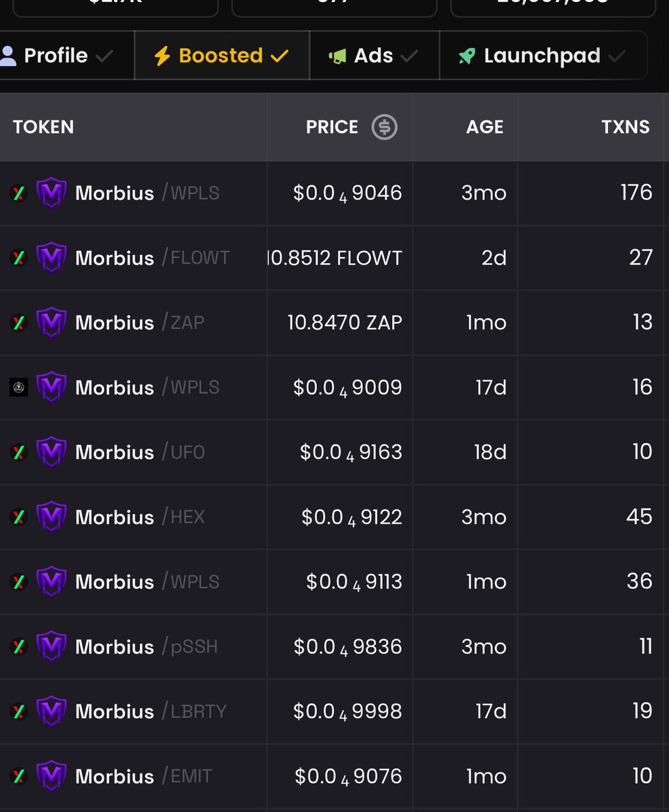Click the PulseX icon in the pSSH row
The height and width of the screenshot is (812, 669).
[x=19, y=647]
